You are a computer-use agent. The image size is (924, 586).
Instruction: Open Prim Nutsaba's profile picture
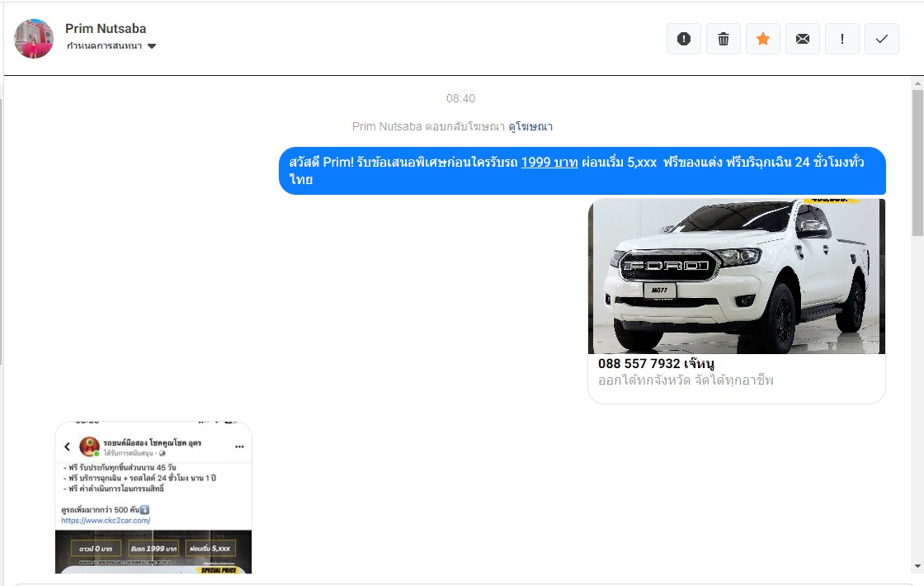point(34,39)
